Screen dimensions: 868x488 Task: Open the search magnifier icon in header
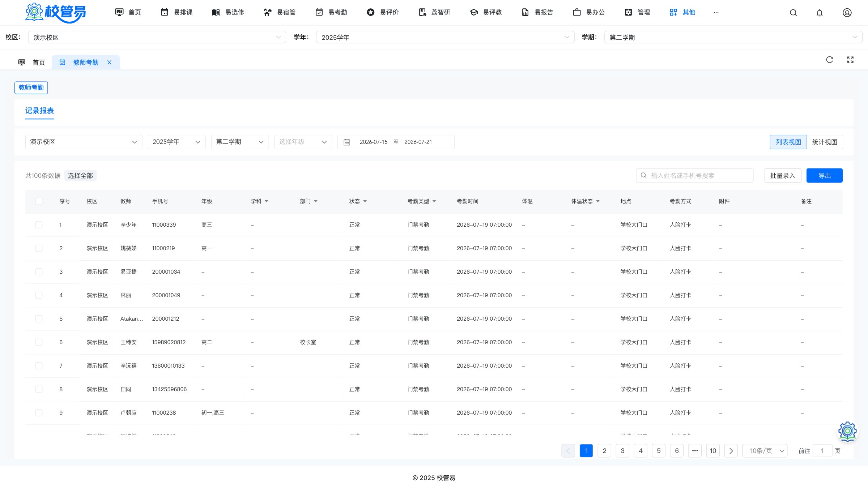[793, 13]
